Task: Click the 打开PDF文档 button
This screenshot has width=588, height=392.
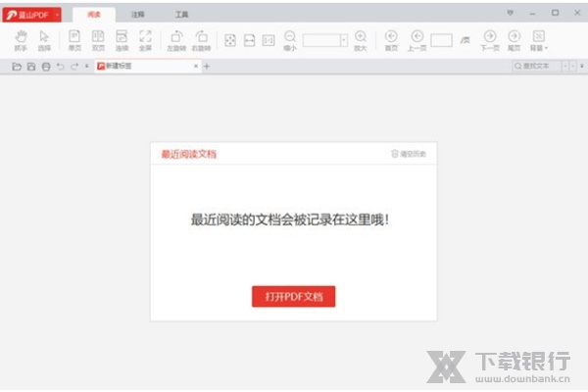Action: (x=294, y=297)
